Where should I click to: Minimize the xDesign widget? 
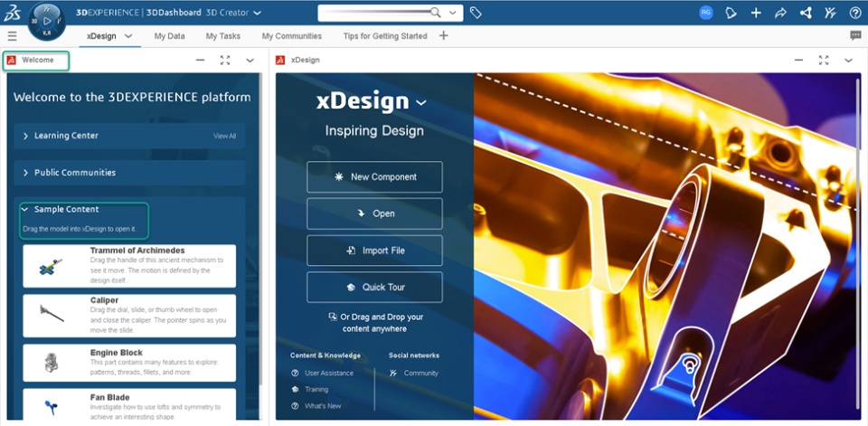[798, 60]
